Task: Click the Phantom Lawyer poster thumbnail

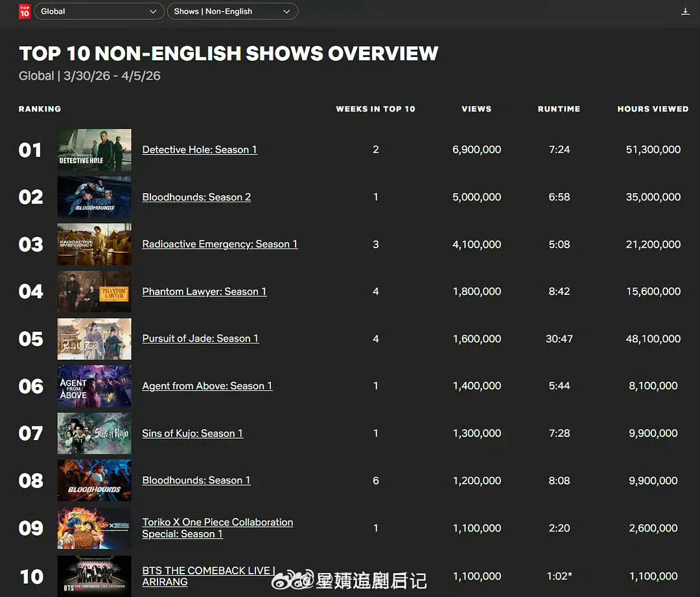Action: [94, 292]
